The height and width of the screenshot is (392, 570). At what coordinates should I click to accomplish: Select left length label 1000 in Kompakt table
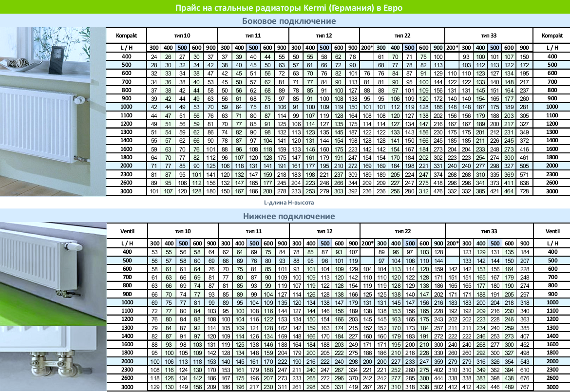127,107
